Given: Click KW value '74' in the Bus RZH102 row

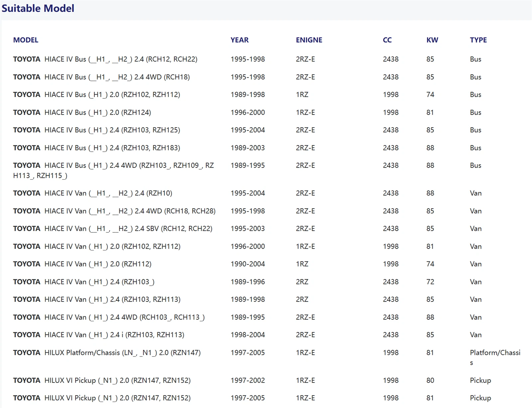Looking at the screenshot, I should (430, 95).
